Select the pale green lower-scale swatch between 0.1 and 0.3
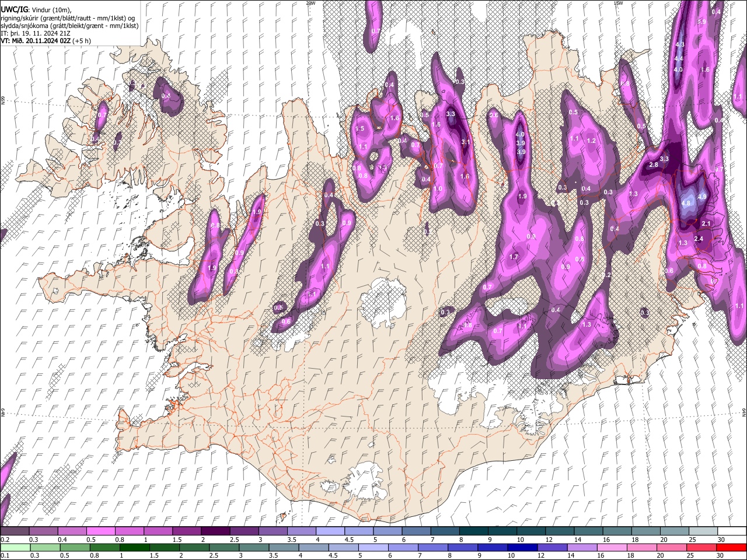747x560 pixels. [15, 548]
